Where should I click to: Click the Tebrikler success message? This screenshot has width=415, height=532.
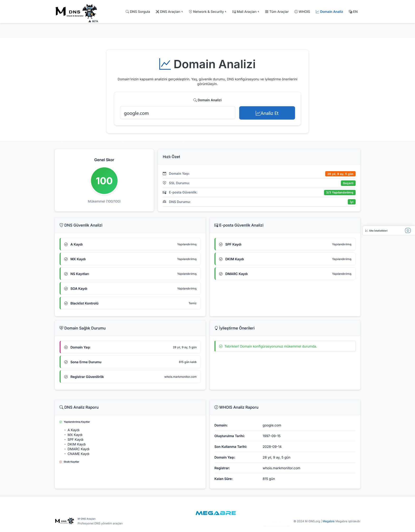click(285, 346)
